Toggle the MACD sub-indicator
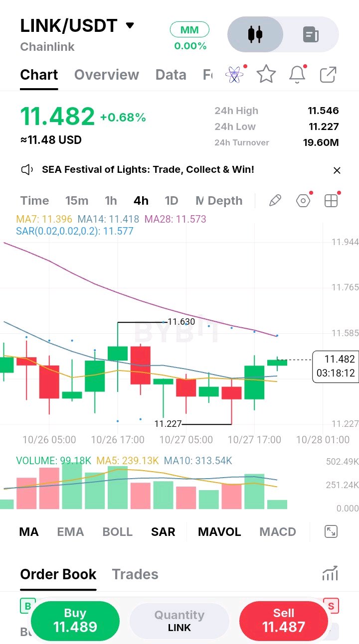The width and height of the screenshot is (359, 644). click(278, 532)
